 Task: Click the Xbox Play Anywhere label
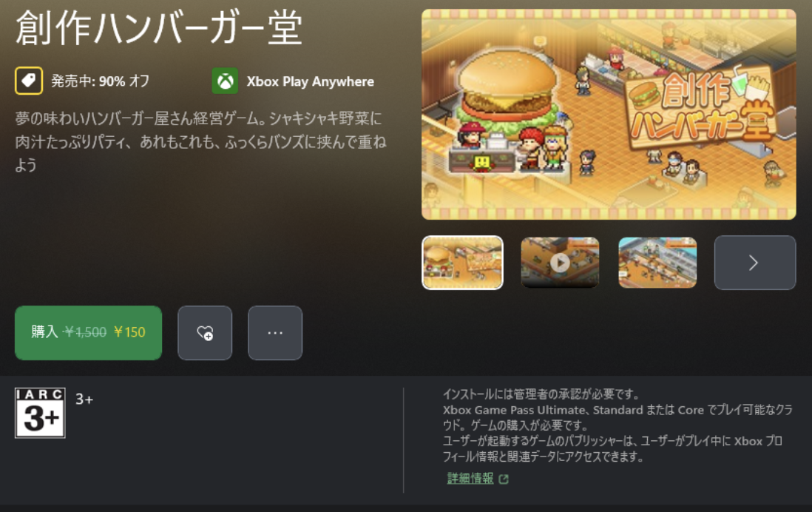(x=310, y=81)
